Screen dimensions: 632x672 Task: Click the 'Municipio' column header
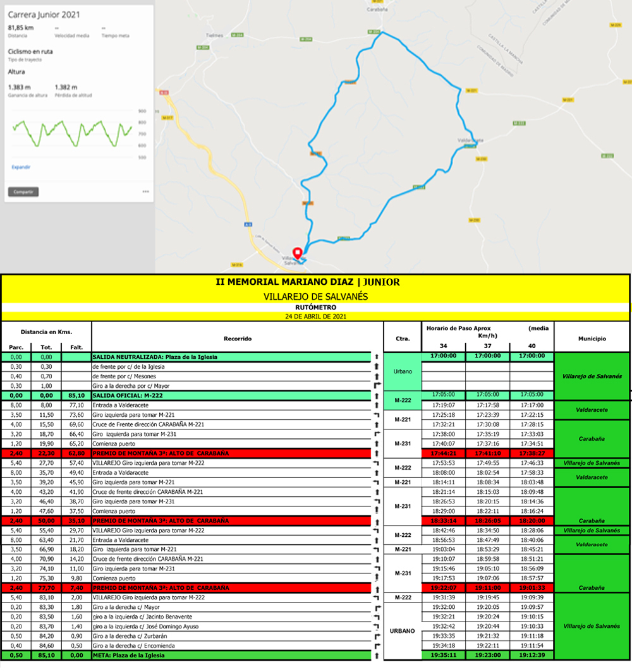(x=592, y=339)
